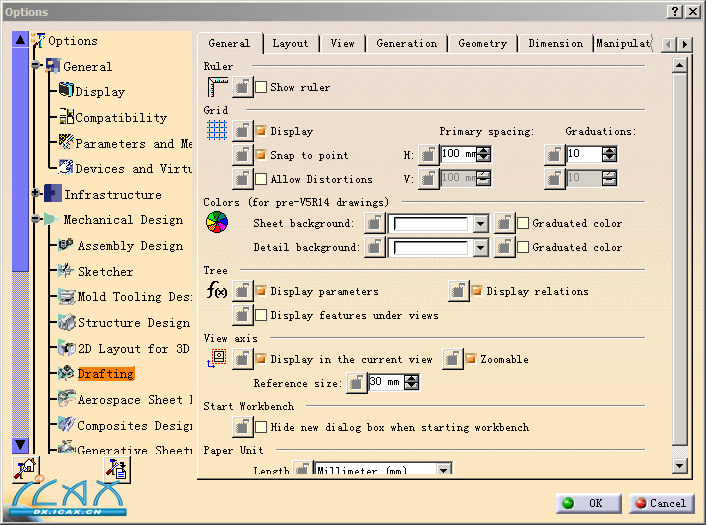Screen dimensions: 706x525
Task: Open the Length unit Millimeter dropdown
Action: point(443,470)
